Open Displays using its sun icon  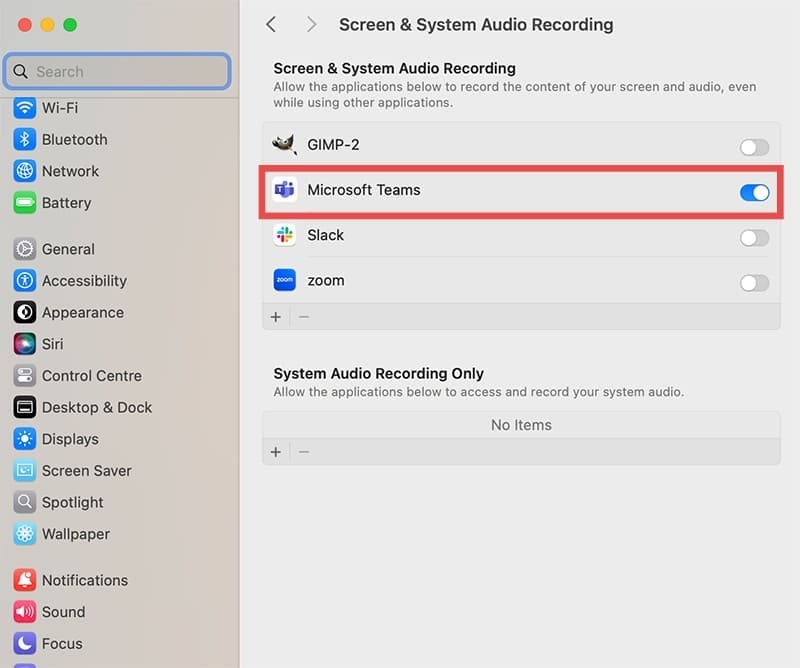[25, 439]
